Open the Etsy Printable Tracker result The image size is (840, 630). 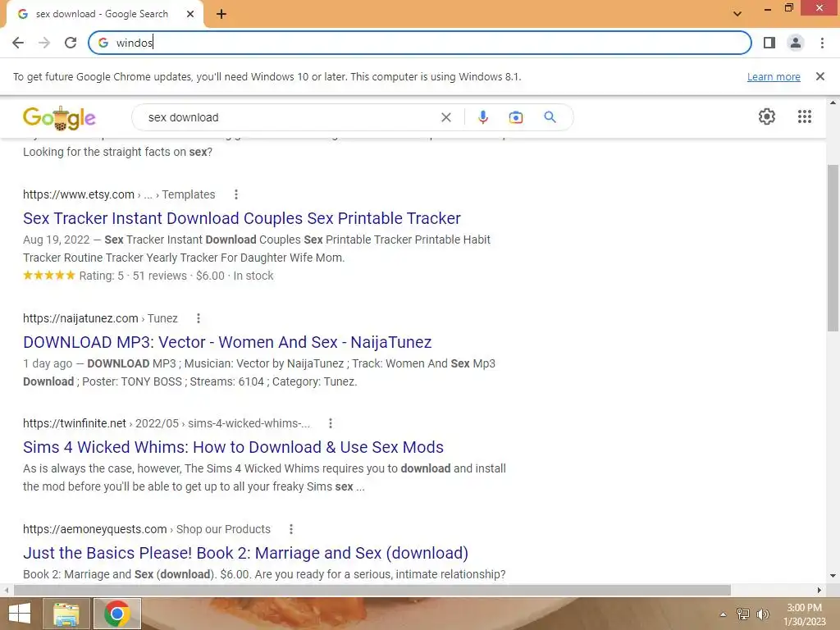(x=242, y=218)
